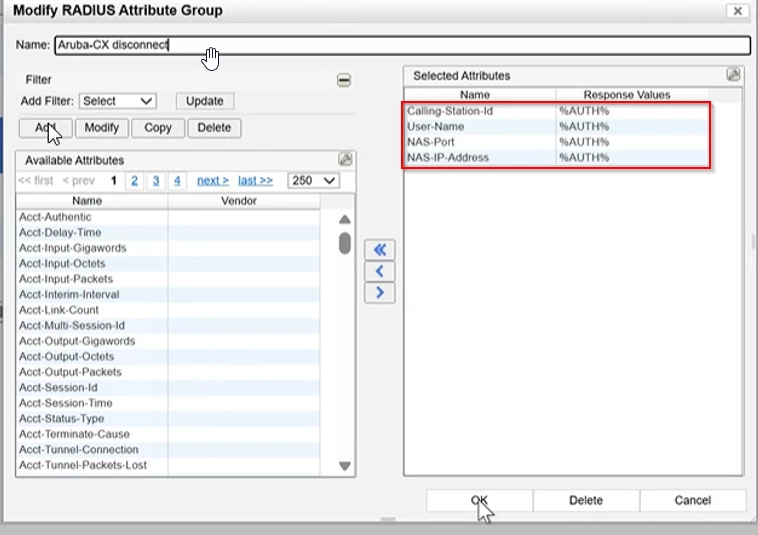Click the last >> page link
Screen dimensions: 758x535
point(255,181)
